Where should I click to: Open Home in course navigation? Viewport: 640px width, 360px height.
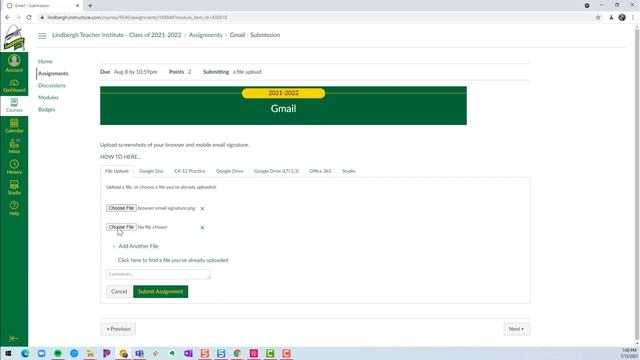point(45,62)
